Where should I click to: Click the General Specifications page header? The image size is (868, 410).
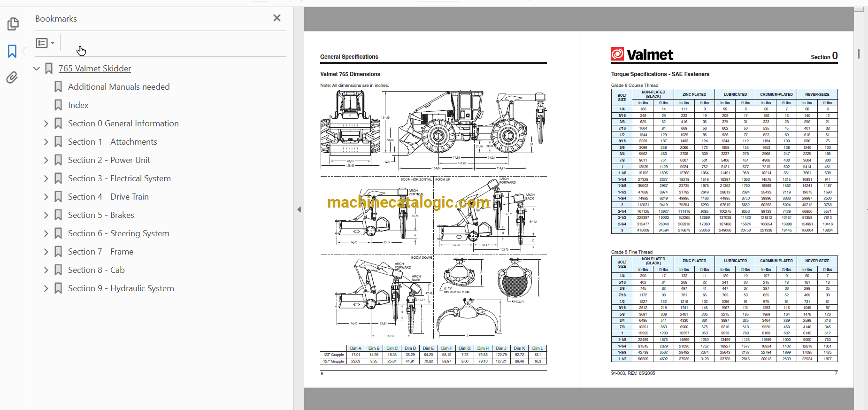click(x=349, y=57)
